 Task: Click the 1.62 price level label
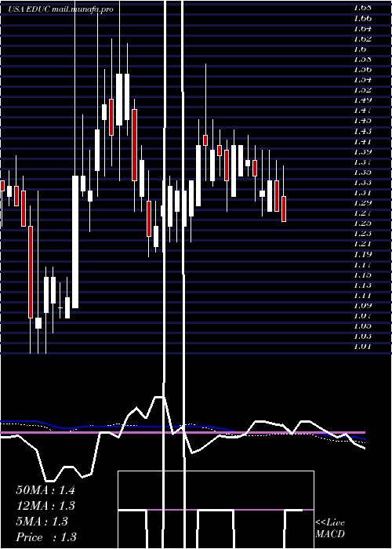[362, 39]
